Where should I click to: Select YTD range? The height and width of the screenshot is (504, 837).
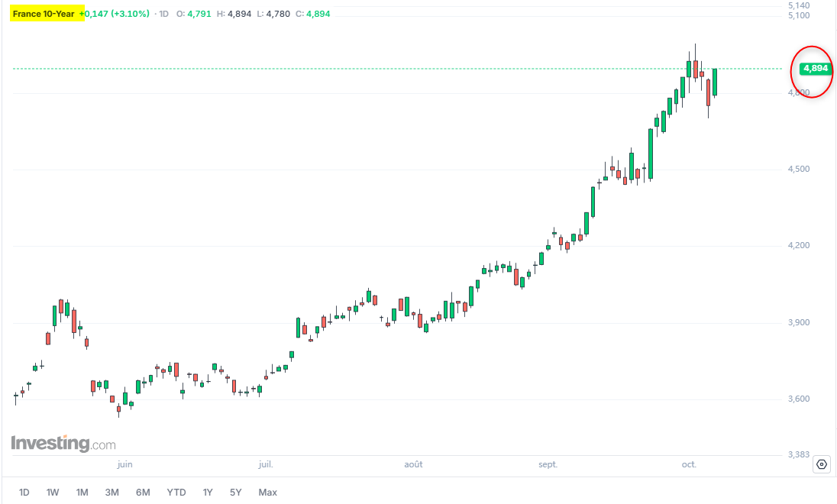click(x=176, y=493)
